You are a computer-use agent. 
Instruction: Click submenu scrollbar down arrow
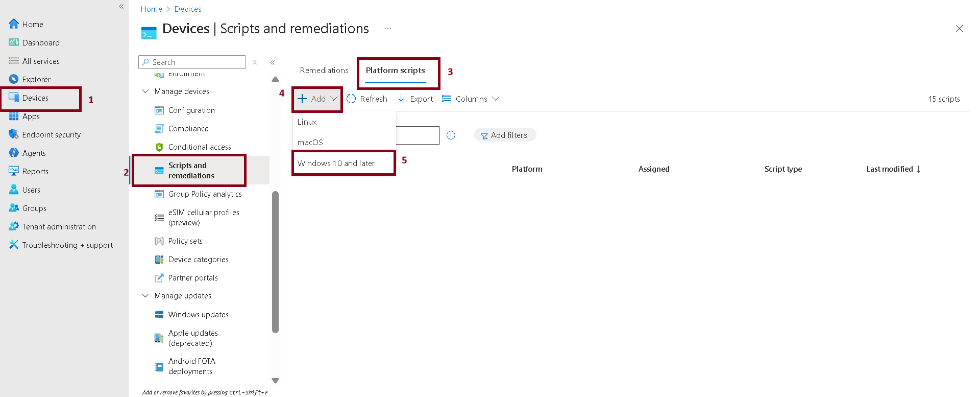point(276,380)
